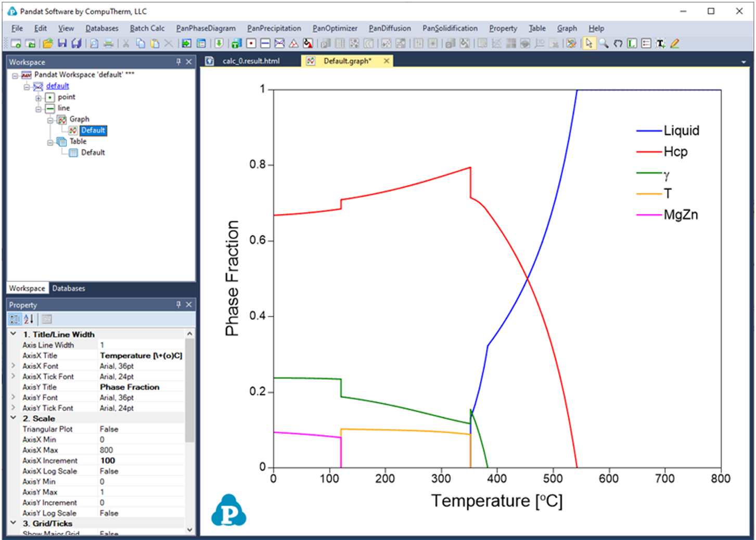The height and width of the screenshot is (540, 756).
Task: Click the 'default' link in workspace tree
Action: 57,86
